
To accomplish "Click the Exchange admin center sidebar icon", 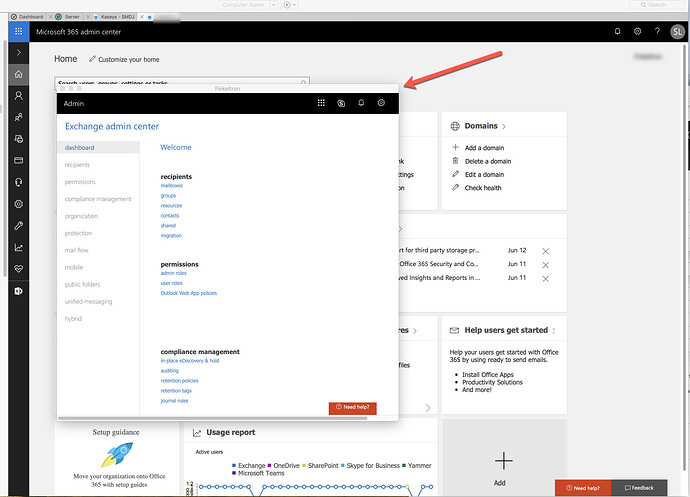I will (x=19, y=290).
